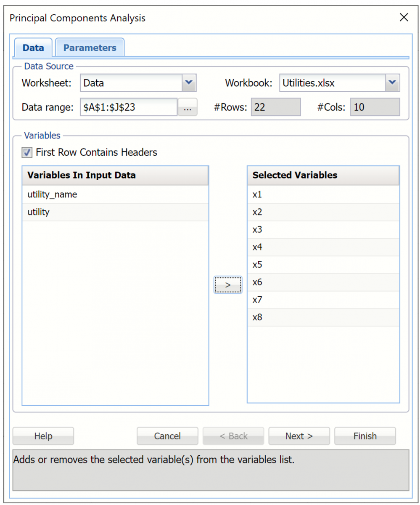Open the Worksheet dropdown arrow
The height and width of the screenshot is (505, 420).
188,82
